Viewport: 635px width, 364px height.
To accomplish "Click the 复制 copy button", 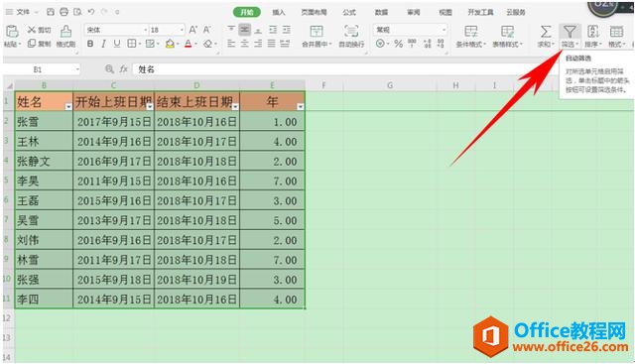I will pyautogui.click(x=40, y=44).
